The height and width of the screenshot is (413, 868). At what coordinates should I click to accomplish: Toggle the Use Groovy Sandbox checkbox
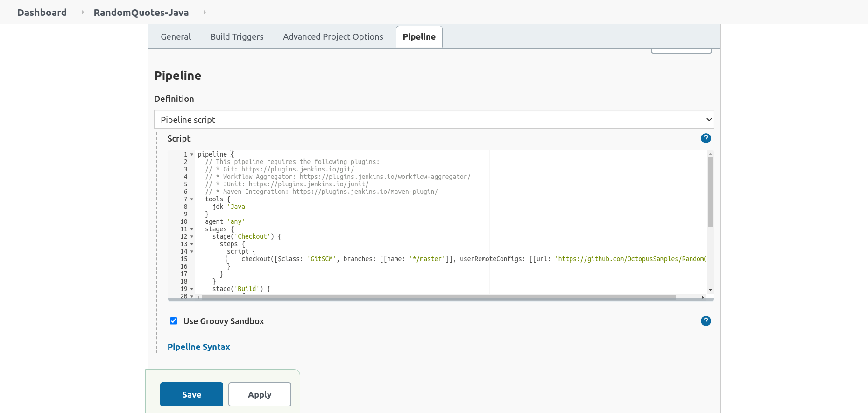(x=173, y=321)
